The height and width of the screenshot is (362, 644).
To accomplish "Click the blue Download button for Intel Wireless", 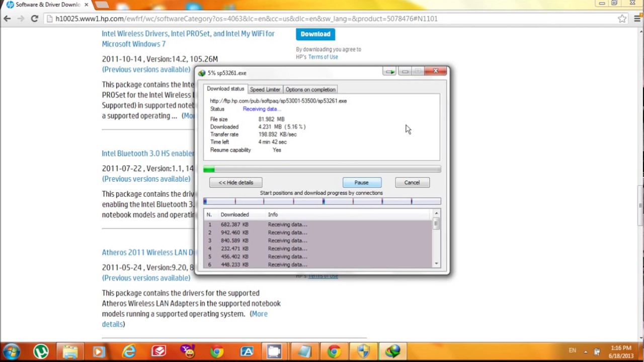I will pyautogui.click(x=315, y=34).
